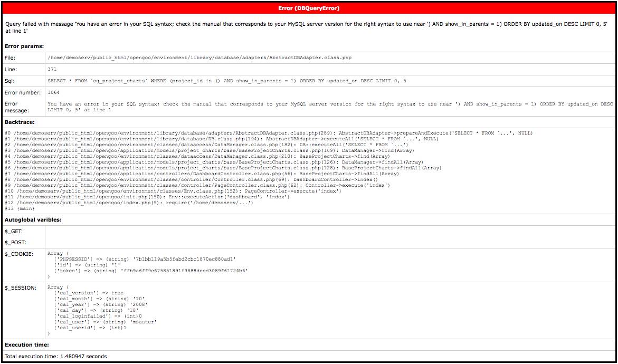The width and height of the screenshot is (618, 364).
Task: Click the $_GET row label
Action: coord(14,231)
